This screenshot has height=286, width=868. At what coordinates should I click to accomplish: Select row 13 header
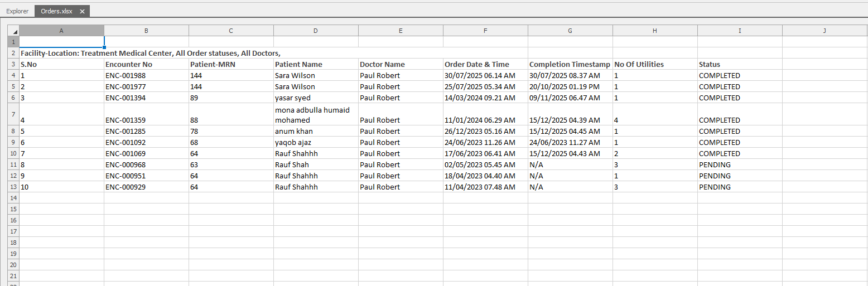click(13, 187)
